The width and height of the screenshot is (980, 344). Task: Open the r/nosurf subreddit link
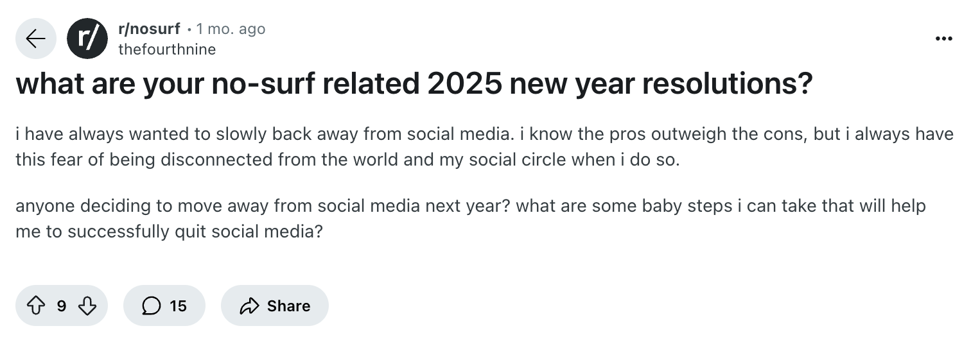pyautogui.click(x=149, y=29)
